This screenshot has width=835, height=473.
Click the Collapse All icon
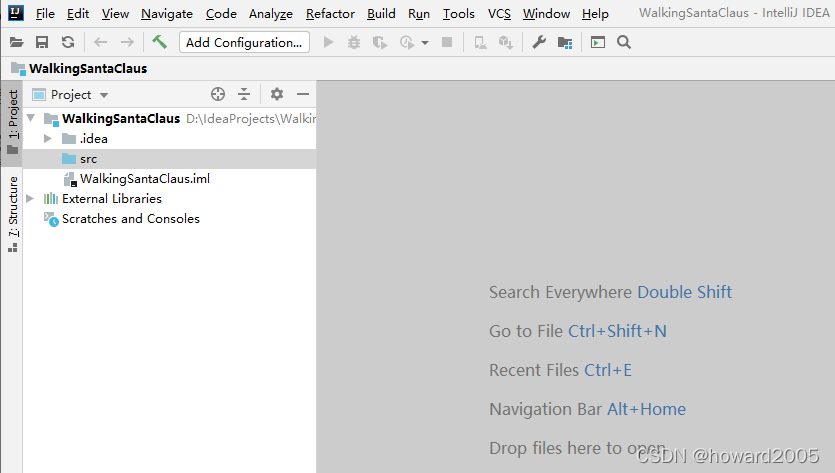[x=244, y=94]
